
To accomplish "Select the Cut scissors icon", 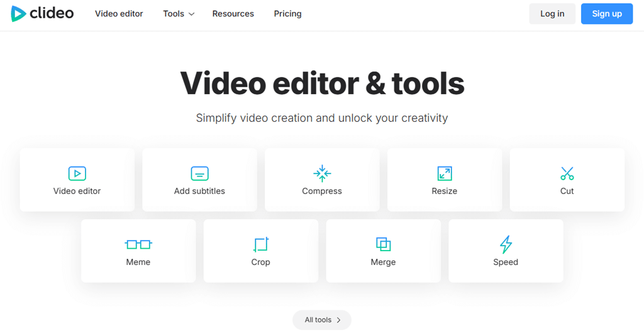I will click(567, 173).
